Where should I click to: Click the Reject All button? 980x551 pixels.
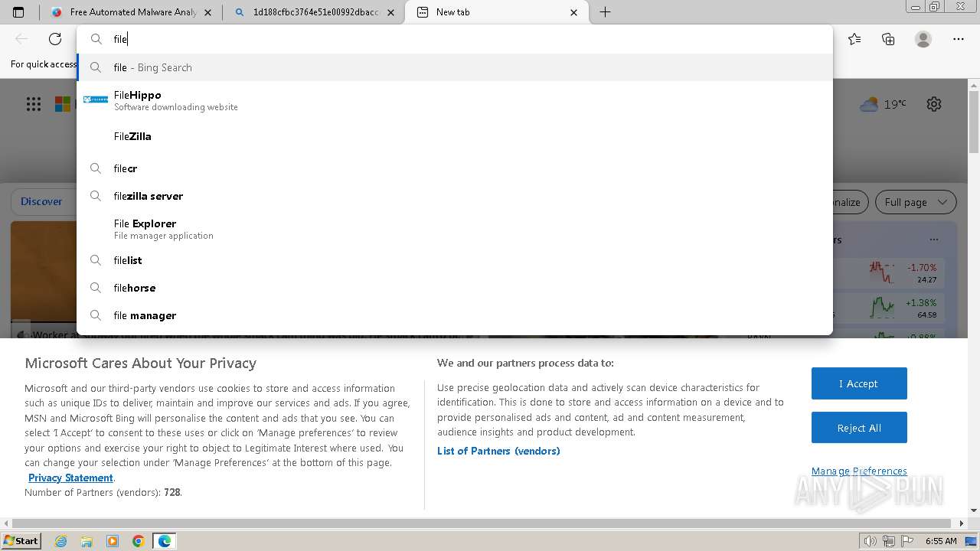point(859,428)
